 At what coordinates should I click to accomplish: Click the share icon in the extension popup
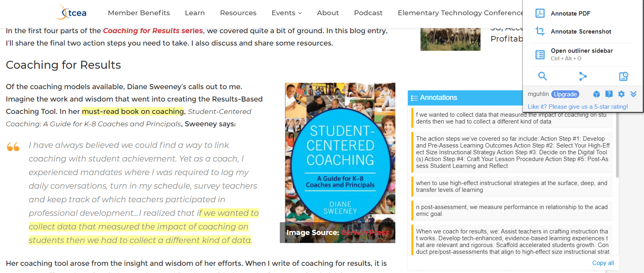click(583, 76)
